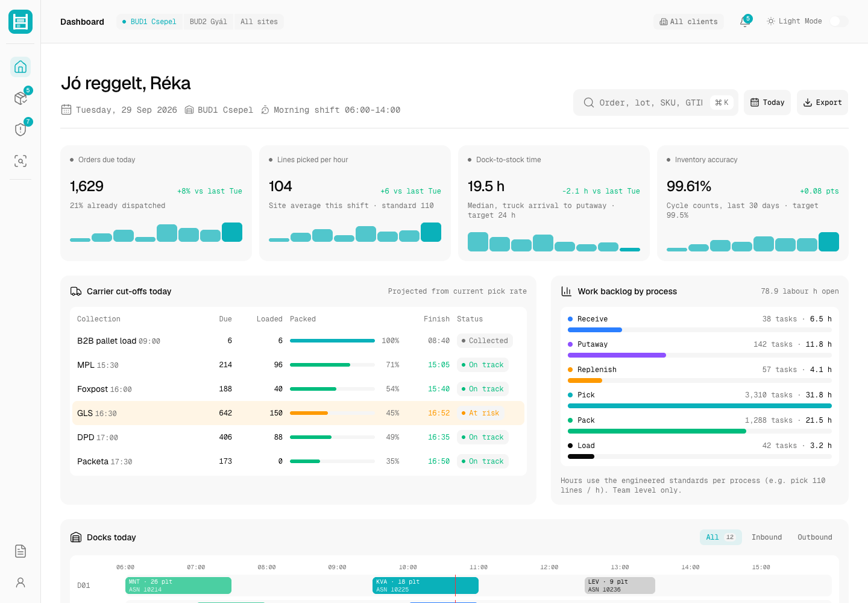Viewport: 868px width, 603px height.
Task: Click the KVA 18 plt dock booking
Action: click(x=426, y=586)
